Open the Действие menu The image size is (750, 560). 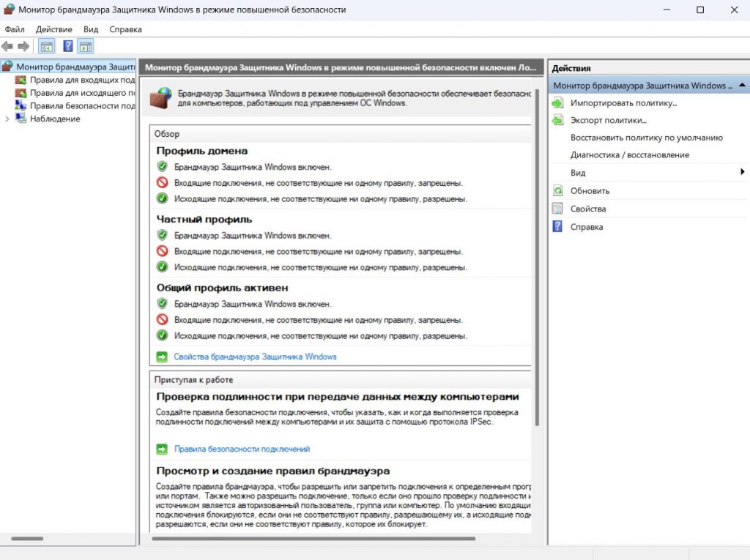pos(53,29)
